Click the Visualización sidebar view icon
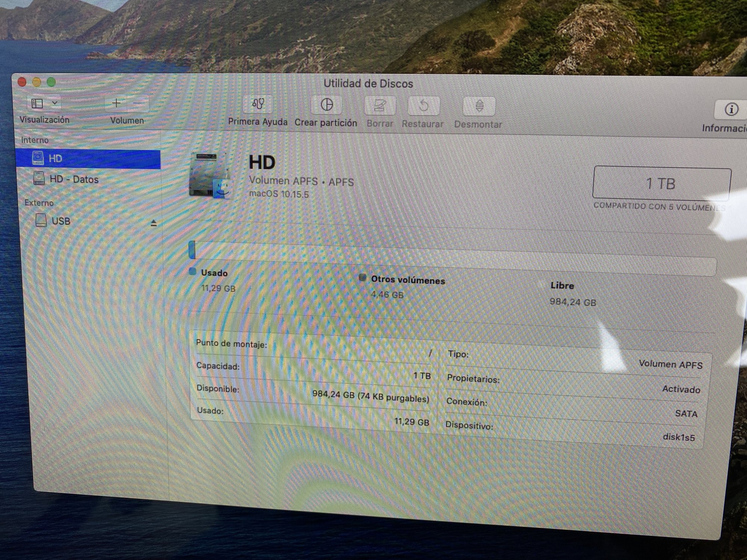Screen dimensions: 747x560 (x=37, y=103)
